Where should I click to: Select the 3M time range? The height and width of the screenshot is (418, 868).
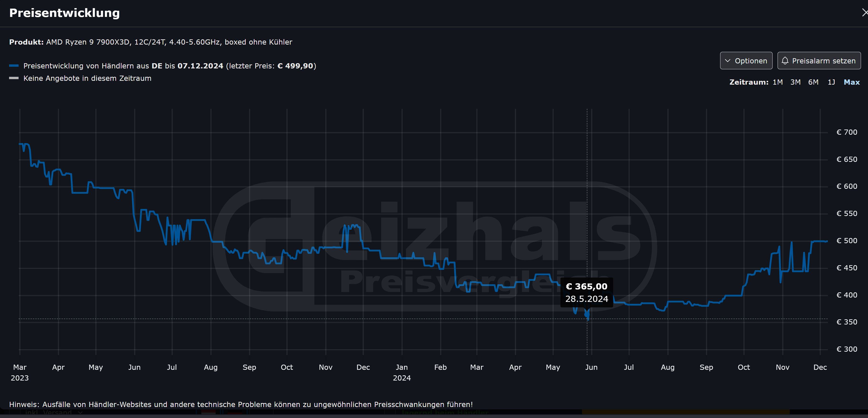tap(795, 82)
